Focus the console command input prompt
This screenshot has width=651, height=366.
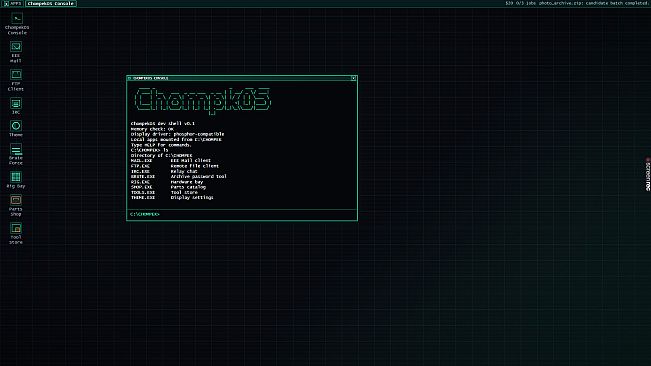click(242, 214)
